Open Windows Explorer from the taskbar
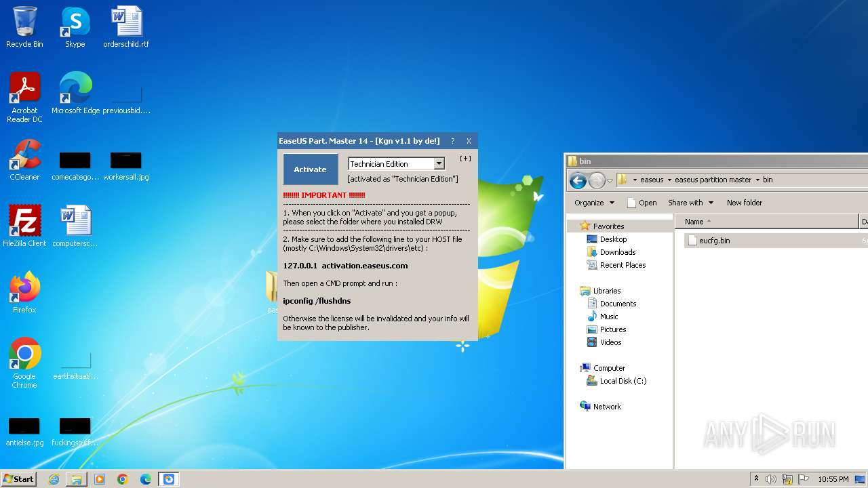The height and width of the screenshot is (488, 868). pyautogui.click(x=77, y=479)
